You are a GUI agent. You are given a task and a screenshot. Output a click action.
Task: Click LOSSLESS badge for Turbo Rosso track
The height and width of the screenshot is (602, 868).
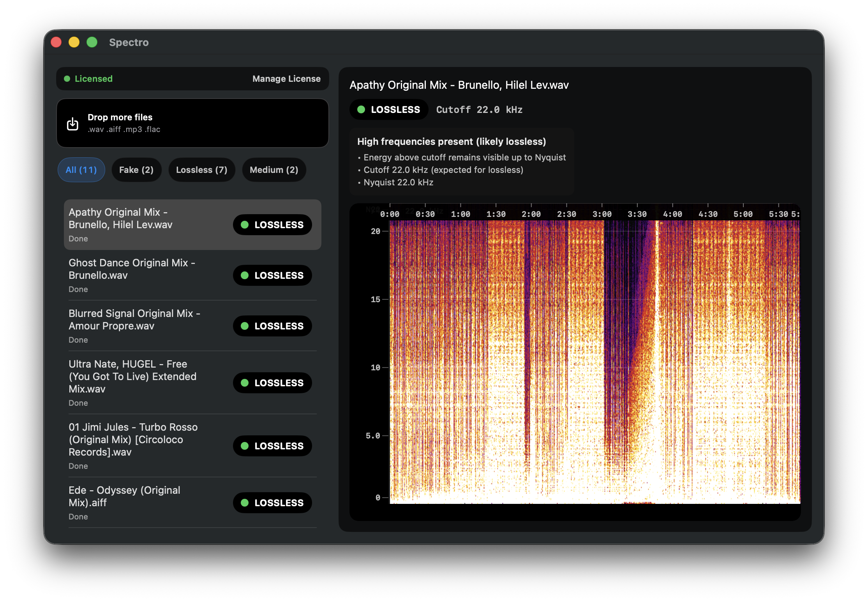click(x=272, y=446)
